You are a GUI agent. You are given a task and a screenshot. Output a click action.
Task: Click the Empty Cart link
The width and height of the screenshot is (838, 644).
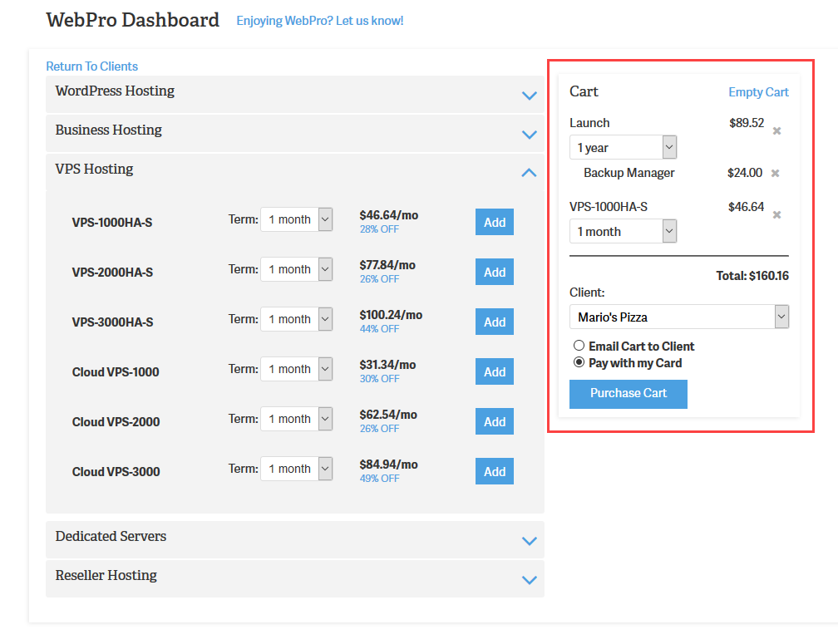[758, 92]
